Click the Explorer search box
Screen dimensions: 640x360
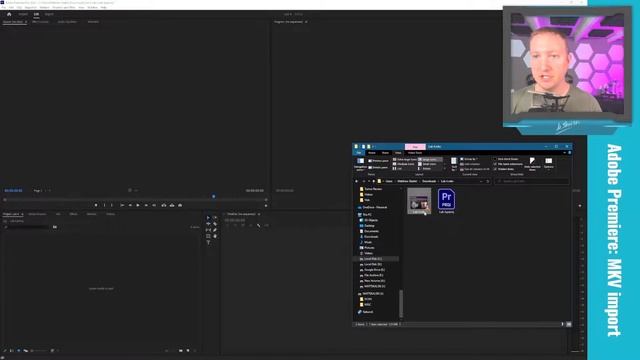point(532,181)
